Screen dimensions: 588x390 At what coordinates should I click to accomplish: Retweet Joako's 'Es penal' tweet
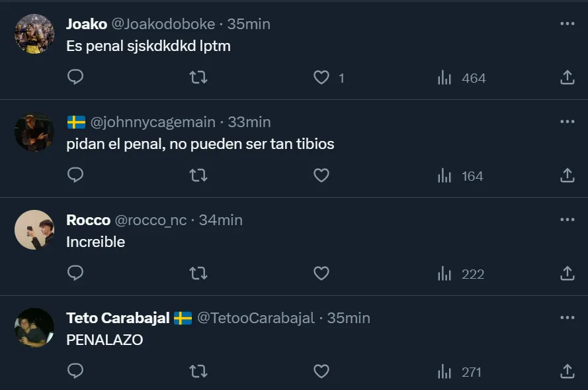tap(198, 77)
